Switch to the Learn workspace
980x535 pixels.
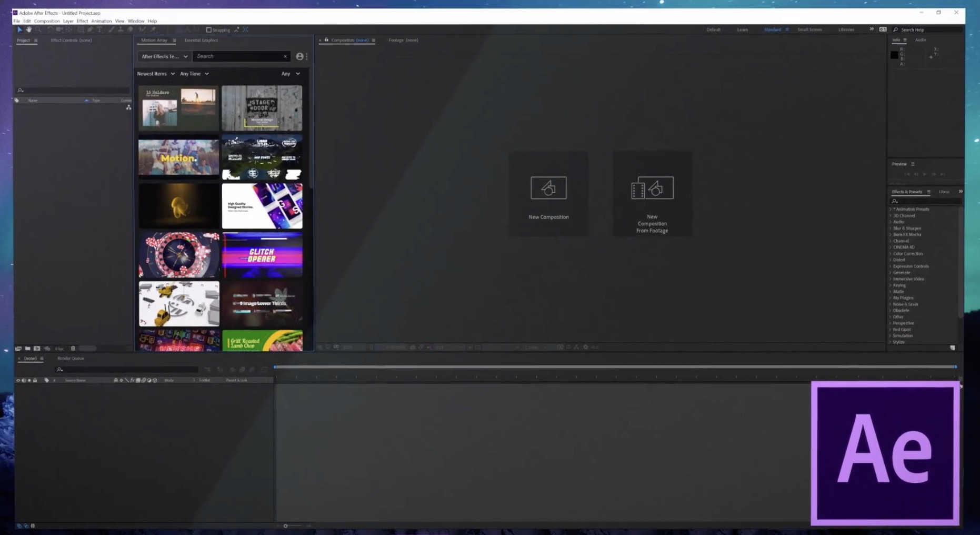742,30
